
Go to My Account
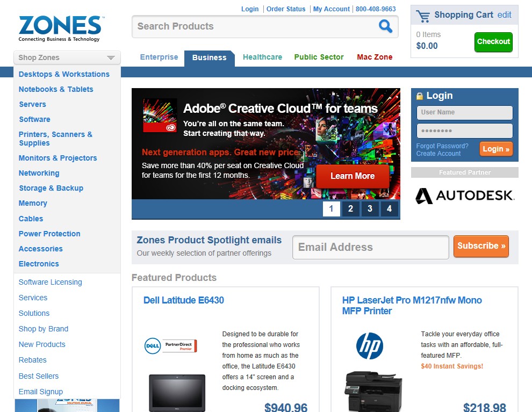pyautogui.click(x=331, y=9)
